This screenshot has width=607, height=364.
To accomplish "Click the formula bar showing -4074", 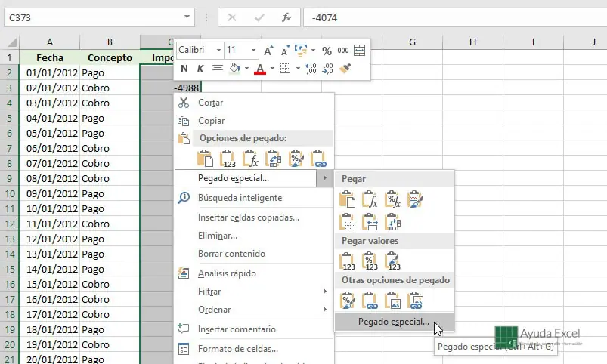I will point(454,17).
